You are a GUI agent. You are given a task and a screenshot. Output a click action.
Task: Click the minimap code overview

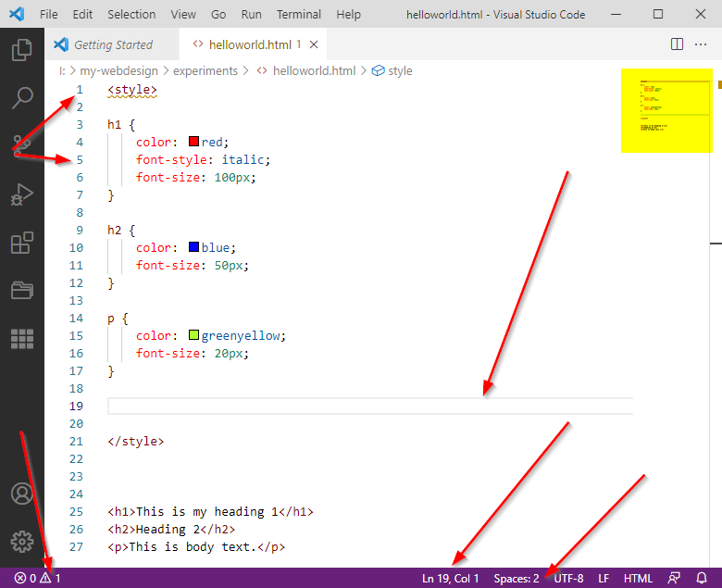coord(666,110)
